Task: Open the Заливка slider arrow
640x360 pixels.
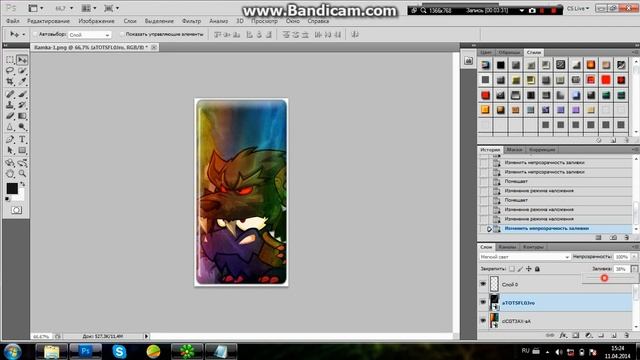Action: click(x=634, y=269)
